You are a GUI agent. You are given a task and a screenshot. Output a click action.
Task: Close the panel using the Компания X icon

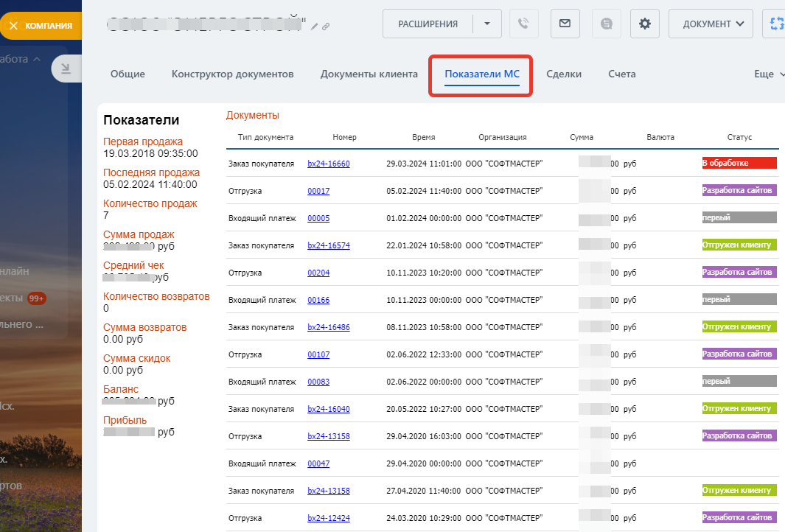pos(13,26)
